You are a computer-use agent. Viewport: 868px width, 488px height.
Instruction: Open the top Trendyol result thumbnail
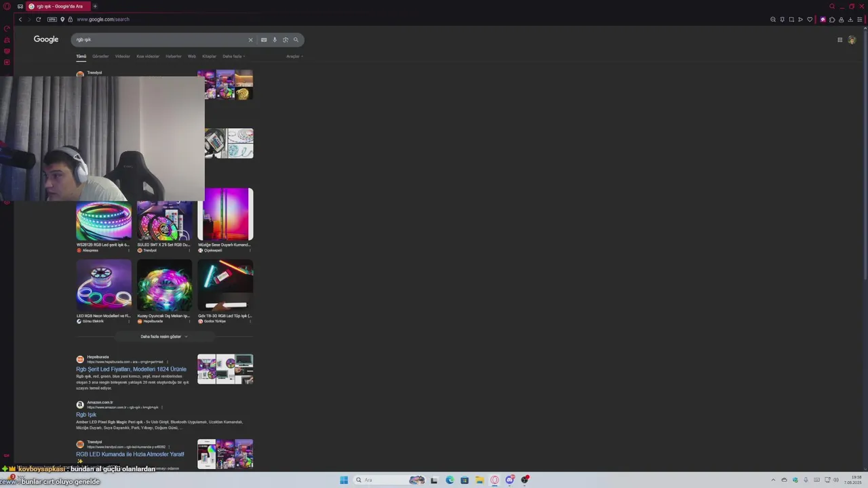tap(225, 85)
